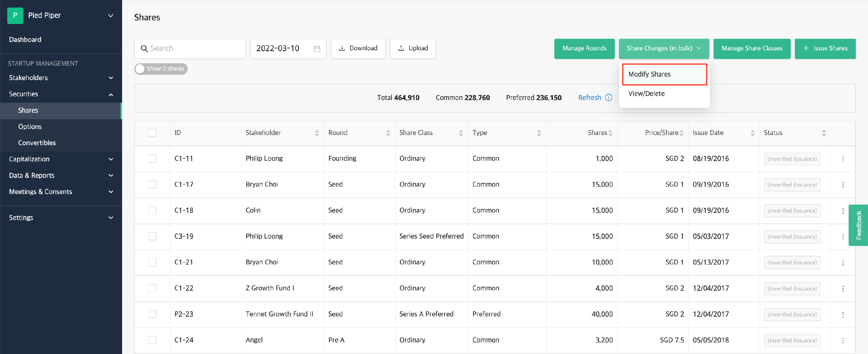Click stakeholder Tennet Growth Fund II
Viewport: 868px width, 354px height.
(x=279, y=314)
